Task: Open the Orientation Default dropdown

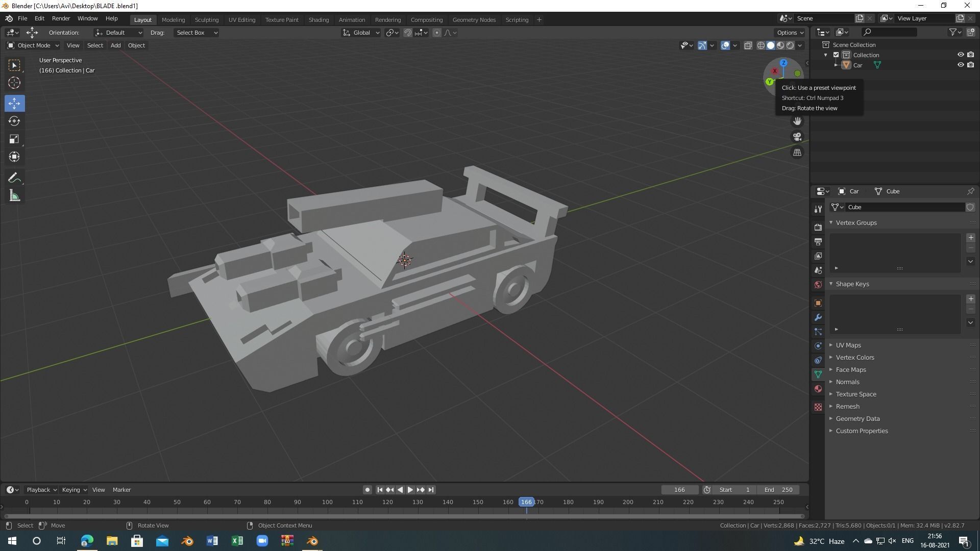Action: [118, 33]
